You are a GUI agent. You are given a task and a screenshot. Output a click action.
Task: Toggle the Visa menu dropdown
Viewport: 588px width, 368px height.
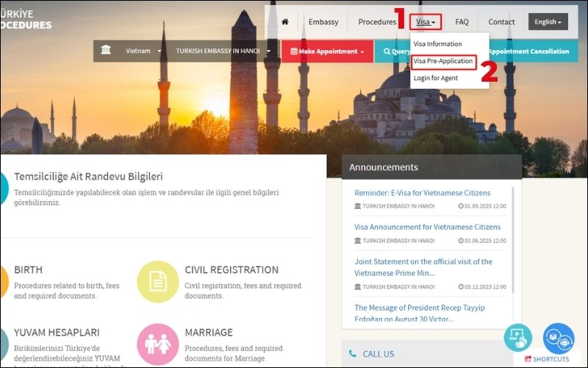(426, 22)
